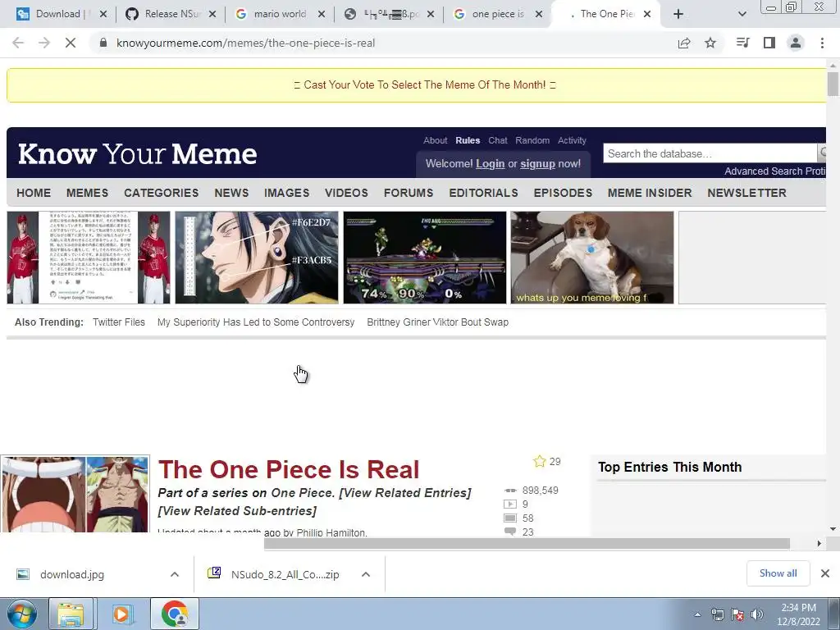
Task: Click the horizontal page scrollbar
Action: (x=527, y=544)
